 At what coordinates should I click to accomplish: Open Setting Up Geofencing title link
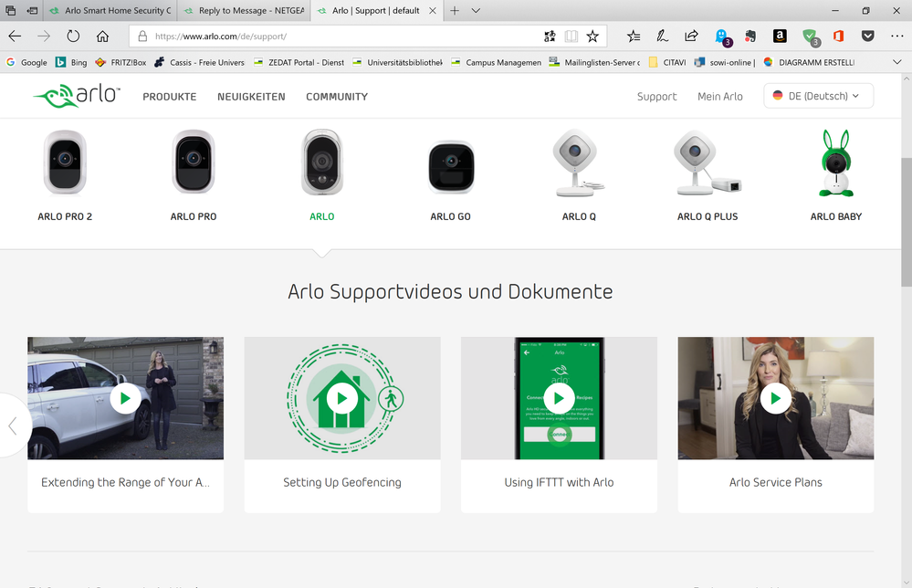click(x=342, y=482)
